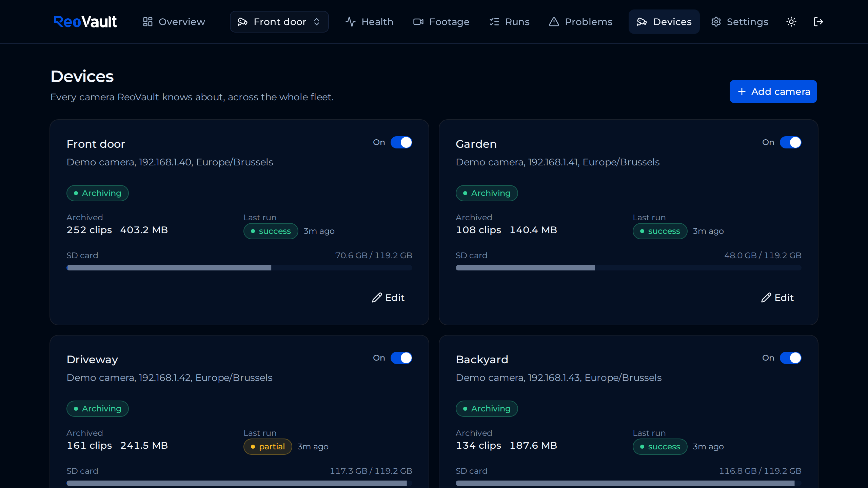
Task: Switch to the Footage tab
Action: click(x=441, y=22)
